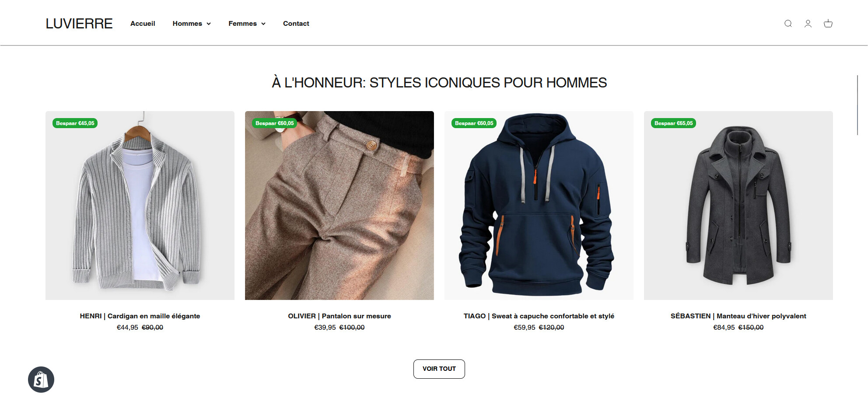Expand the Hommes menu chevron
The width and height of the screenshot is (868, 401).
(x=209, y=24)
